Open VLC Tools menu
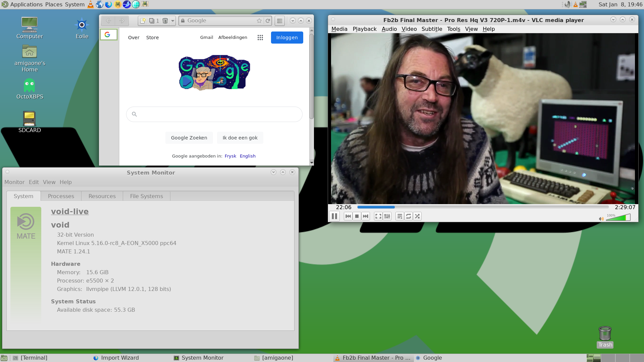This screenshot has width=644, height=362. pos(453,29)
